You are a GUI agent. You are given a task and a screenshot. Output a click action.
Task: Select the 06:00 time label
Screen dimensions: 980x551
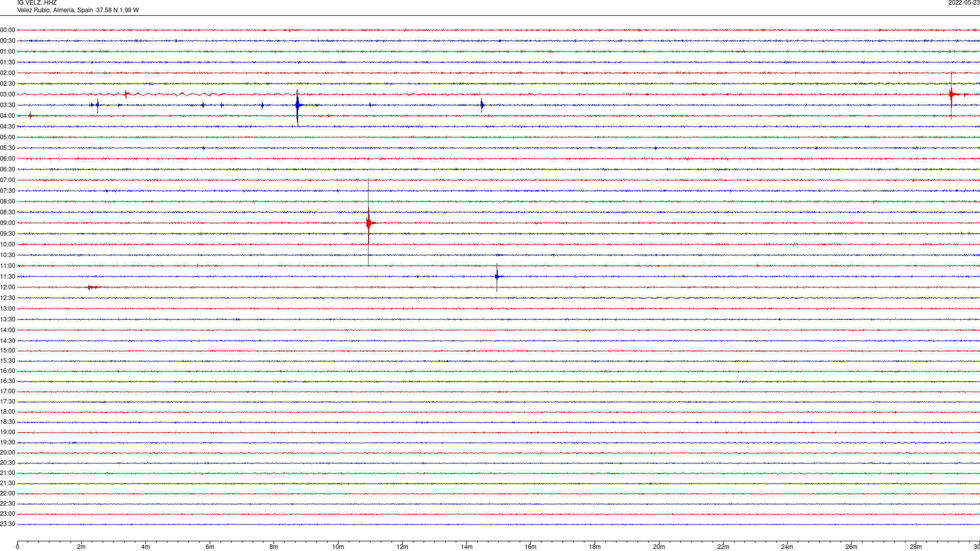tap(8, 159)
